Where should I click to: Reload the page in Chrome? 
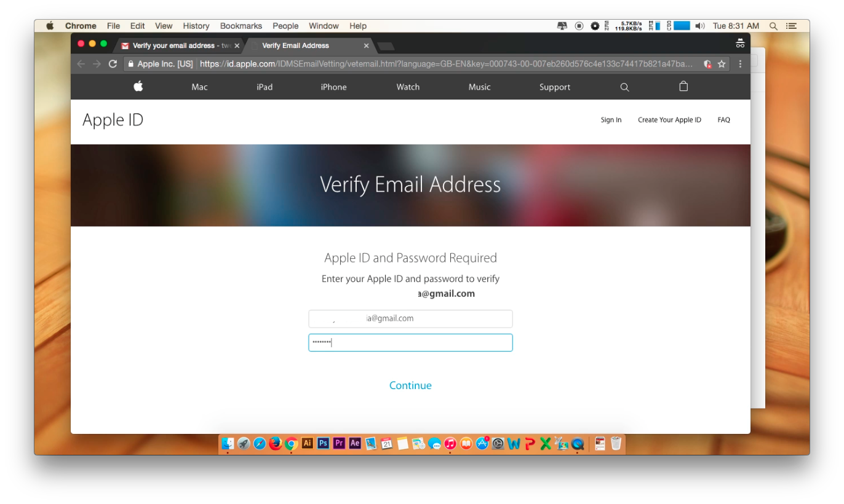pyautogui.click(x=113, y=64)
